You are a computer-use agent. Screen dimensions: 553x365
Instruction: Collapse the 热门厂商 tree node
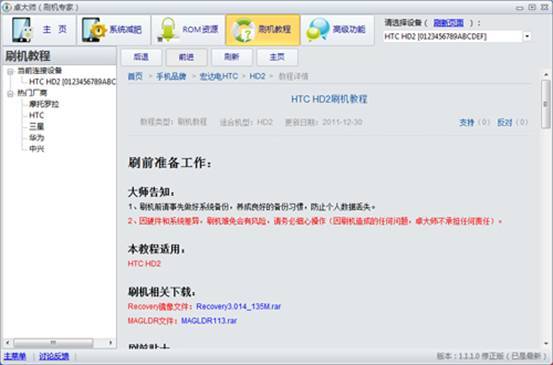(10, 93)
